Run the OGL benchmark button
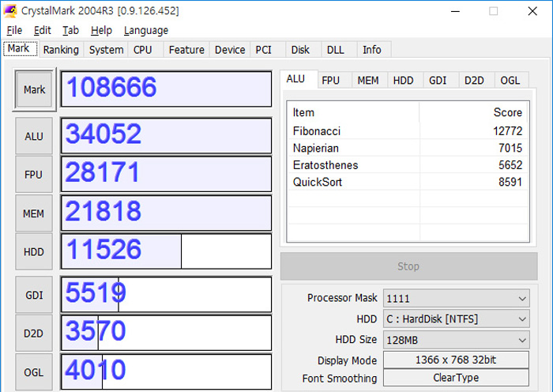This screenshot has height=392, width=553. point(34,372)
